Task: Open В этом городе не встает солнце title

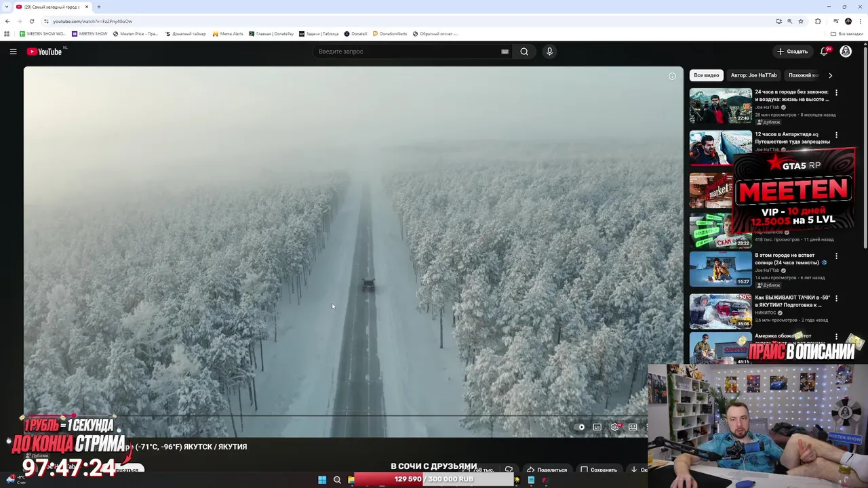Action: tap(791, 259)
